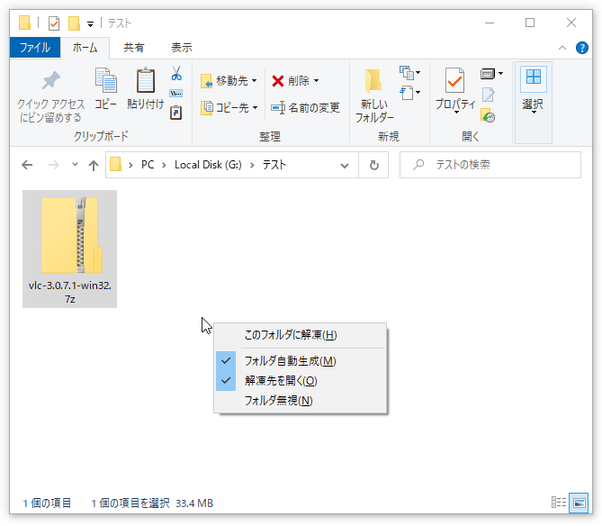Viewport: 602px width, 526px height.
Task: Click the Cut scissors icon
Action: tap(176, 73)
